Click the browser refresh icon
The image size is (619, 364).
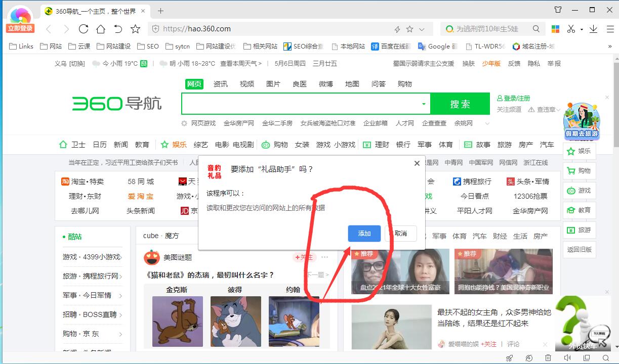click(84, 29)
